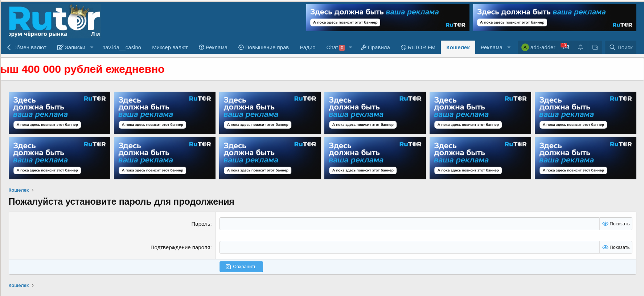The image size is (644, 296).
Task: Open Правила with the gavel icon
Action: coord(375,47)
